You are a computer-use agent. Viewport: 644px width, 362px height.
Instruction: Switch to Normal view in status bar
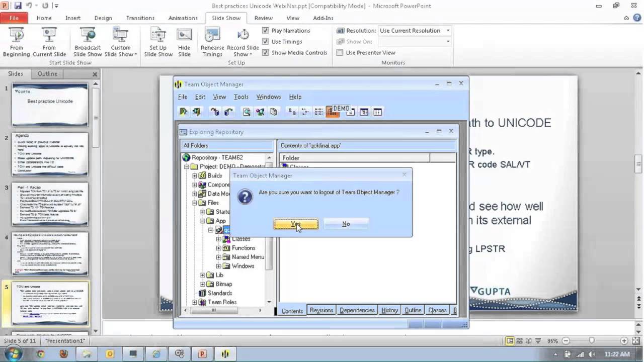(510, 340)
